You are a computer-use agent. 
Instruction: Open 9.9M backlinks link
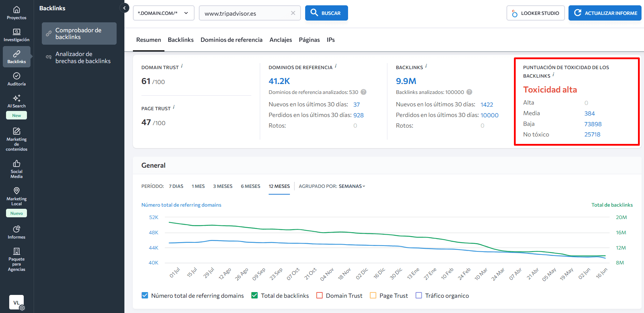click(406, 81)
